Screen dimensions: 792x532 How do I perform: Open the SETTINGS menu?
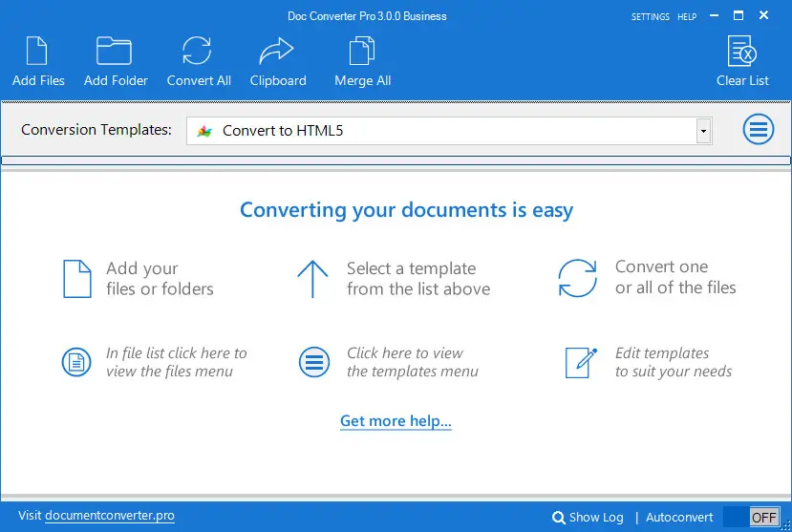650,17
